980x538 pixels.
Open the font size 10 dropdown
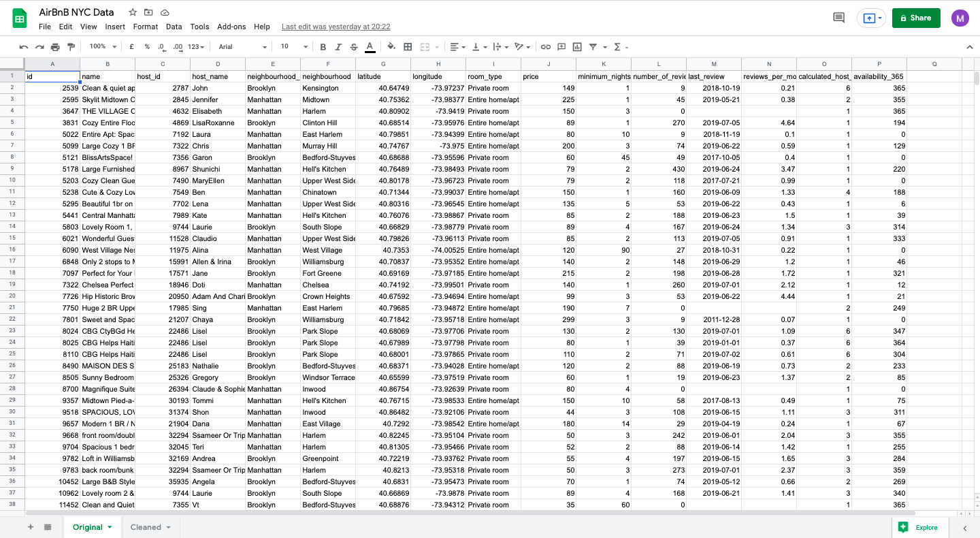click(x=293, y=47)
